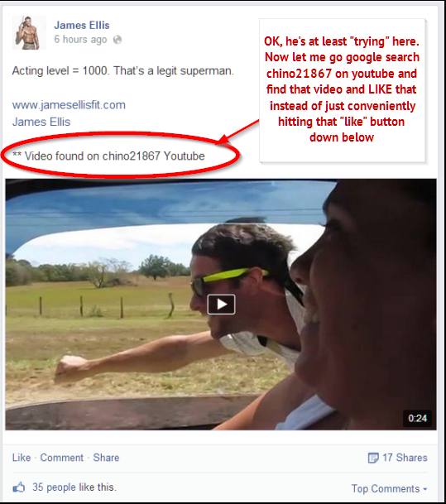This screenshot has width=446, height=504.
Task: Click the red-text annotation note box
Action: pyautogui.click(x=343, y=90)
